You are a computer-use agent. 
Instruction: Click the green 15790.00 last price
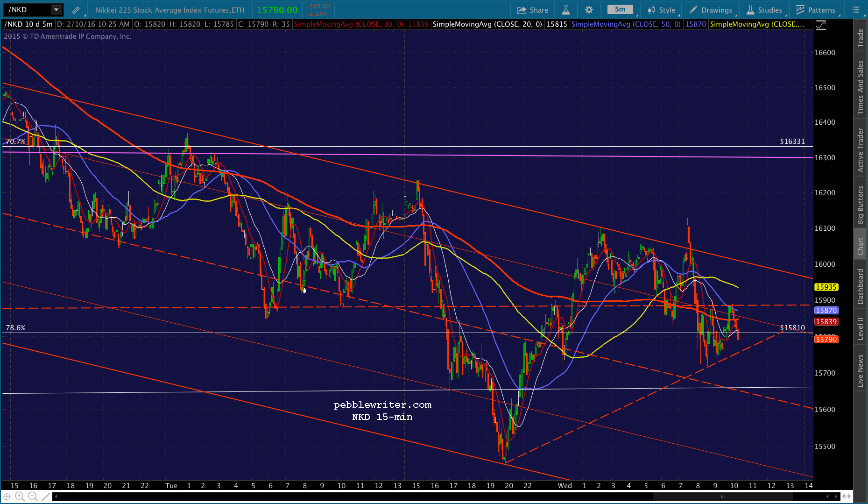[x=277, y=10]
